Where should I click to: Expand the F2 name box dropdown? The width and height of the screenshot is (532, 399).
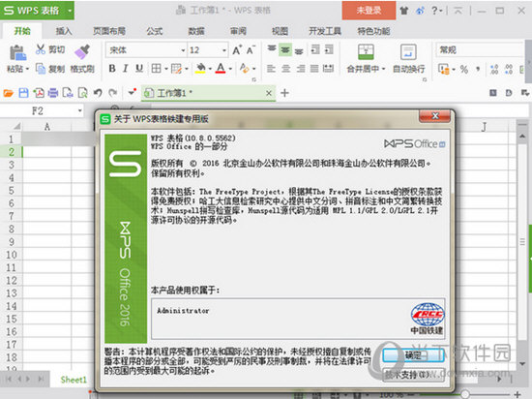pyautogui.click(x=79, y=110)
